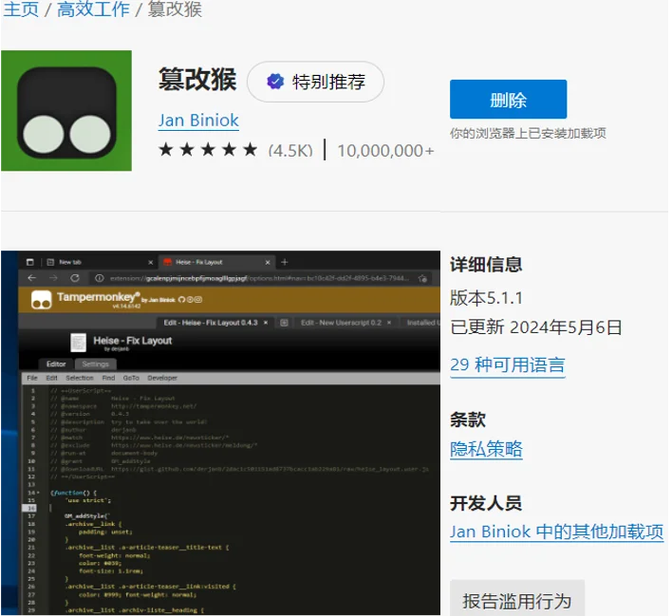Click the Tampermonkey green extension icon
Viewport: 672px width, 616px height.
tap(66, 111)
